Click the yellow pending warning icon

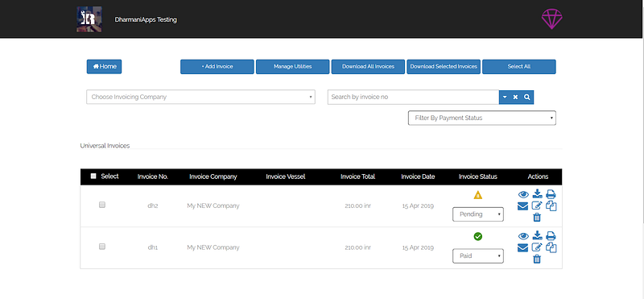click(477, 195)
